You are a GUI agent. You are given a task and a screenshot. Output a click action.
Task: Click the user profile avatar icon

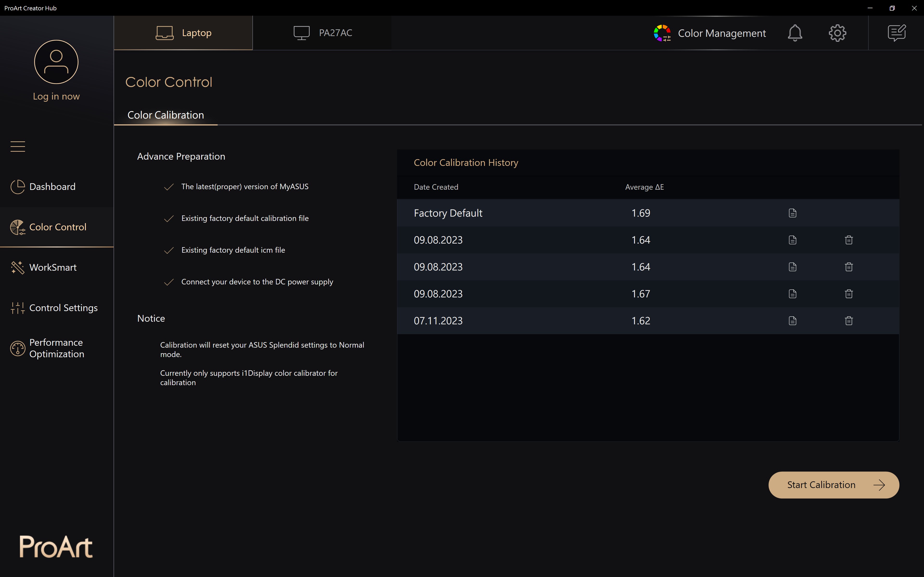pos(56,62)
